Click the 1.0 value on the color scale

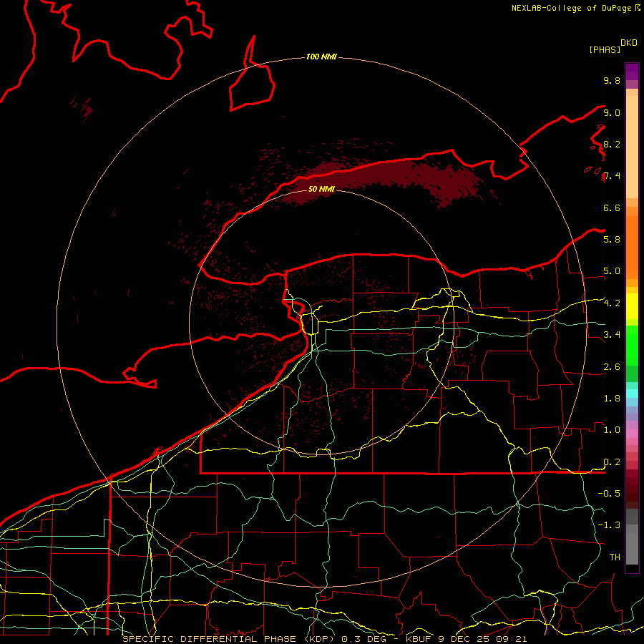(x=612, y=430)
